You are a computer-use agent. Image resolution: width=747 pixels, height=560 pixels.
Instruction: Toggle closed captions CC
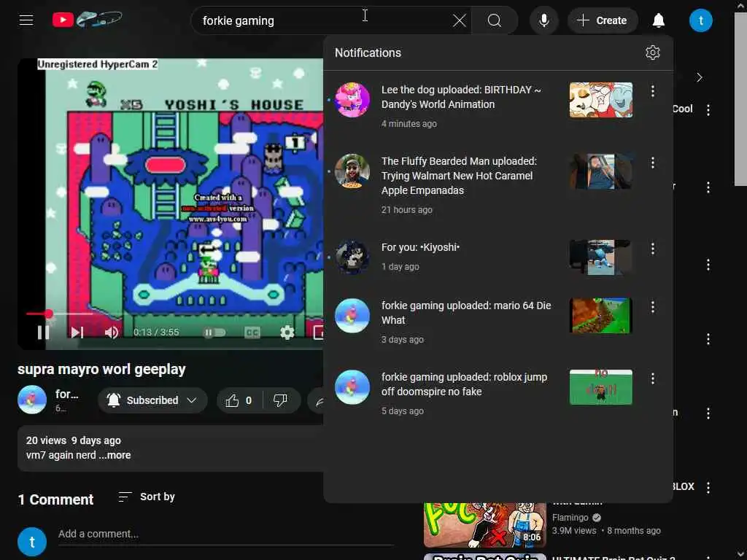252,332
